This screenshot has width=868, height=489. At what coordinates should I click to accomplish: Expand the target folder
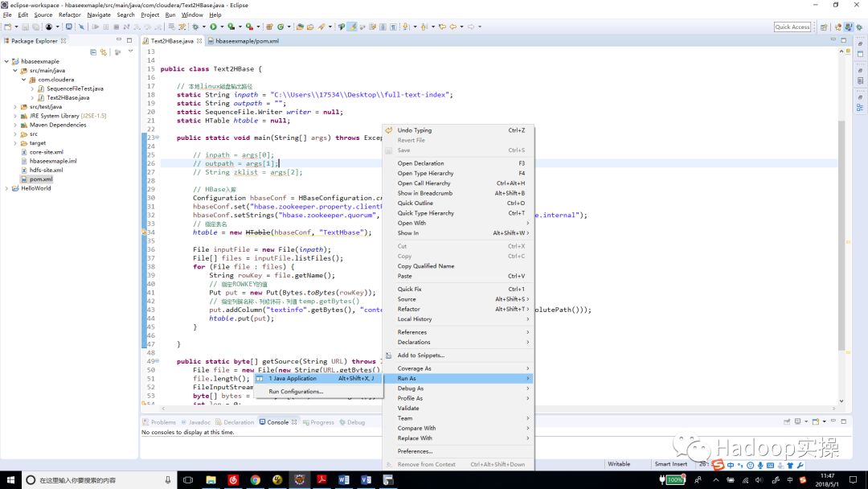point(15,143)
